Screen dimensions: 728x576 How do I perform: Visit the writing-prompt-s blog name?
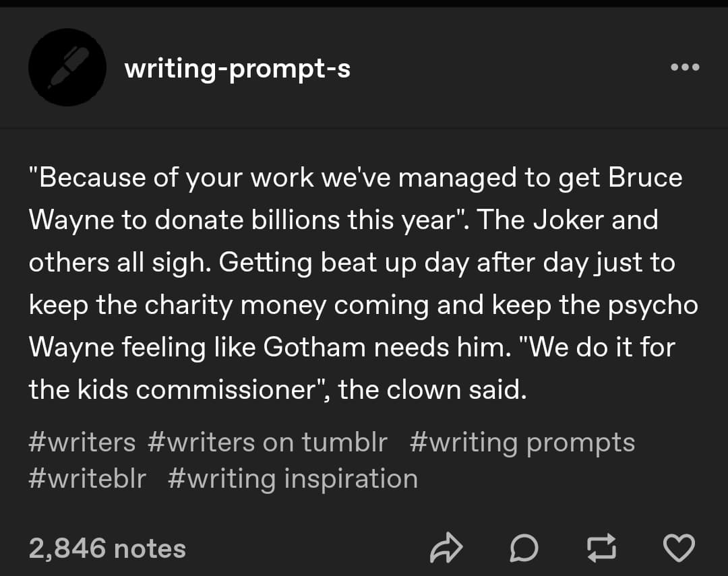(237, 67)
